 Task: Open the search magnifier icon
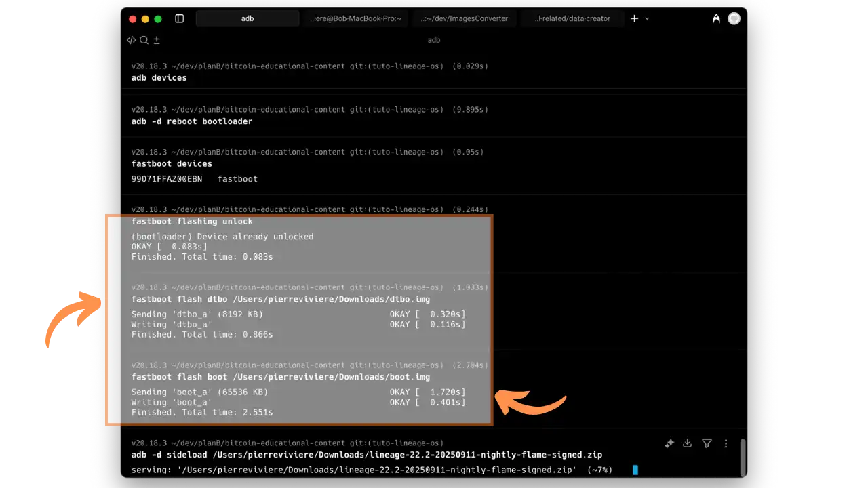click(x=144, y=40)
